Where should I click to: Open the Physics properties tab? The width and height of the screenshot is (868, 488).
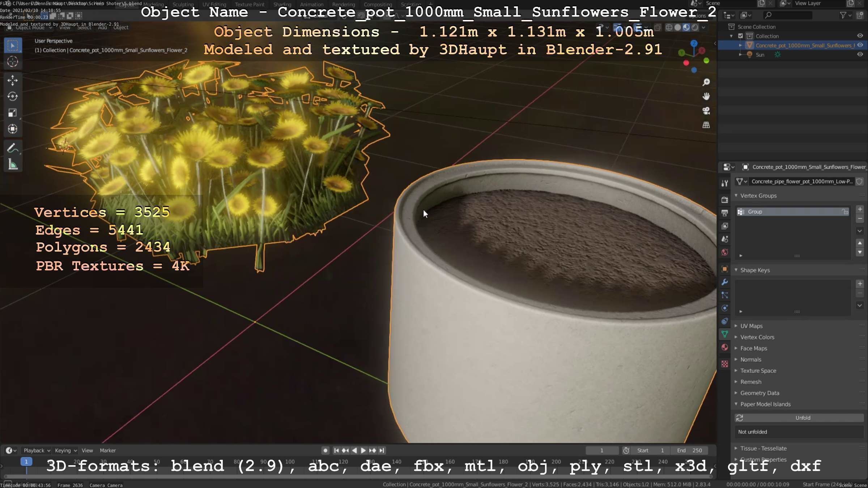(x=724, y=308)
